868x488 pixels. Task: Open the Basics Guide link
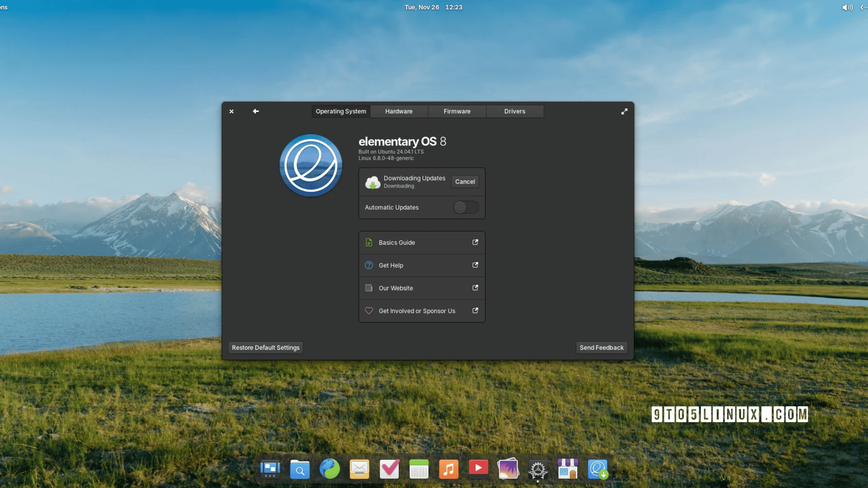pyautogui.click(x=422, y=243)
